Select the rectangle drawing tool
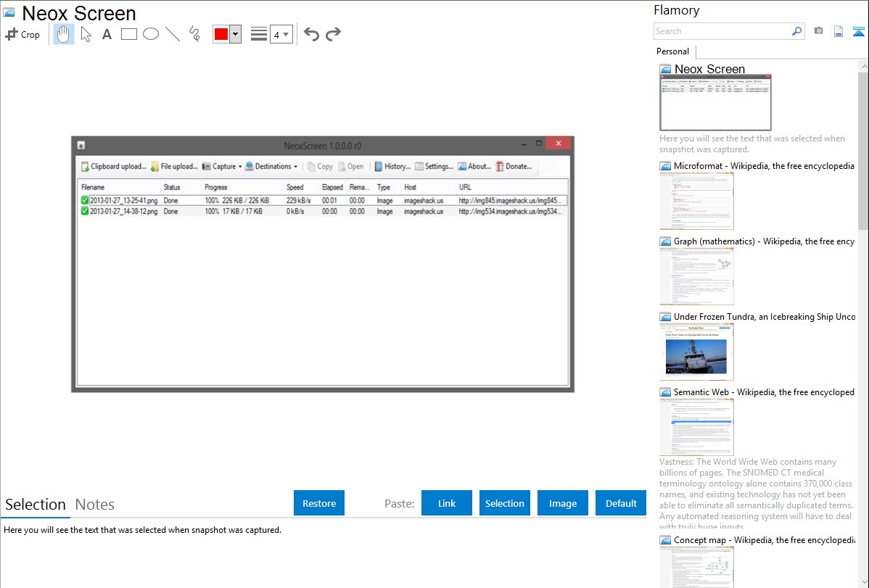This screenshot has height=588, width=869. (x=129, y=34)
